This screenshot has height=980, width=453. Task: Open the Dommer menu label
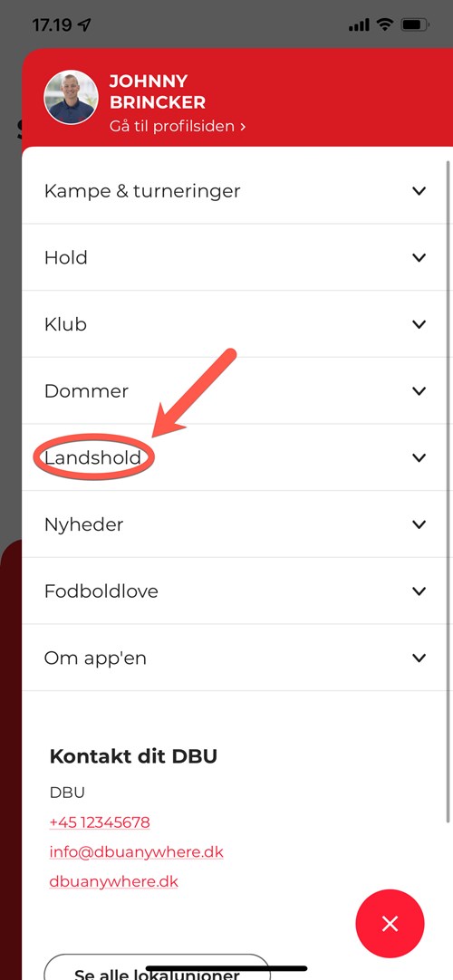[x=86, y=391]
